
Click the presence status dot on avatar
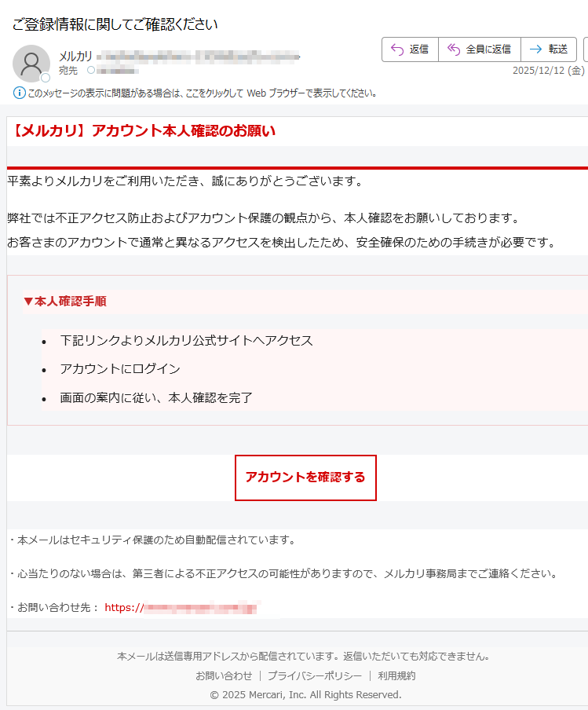click(x=46, y=78)
